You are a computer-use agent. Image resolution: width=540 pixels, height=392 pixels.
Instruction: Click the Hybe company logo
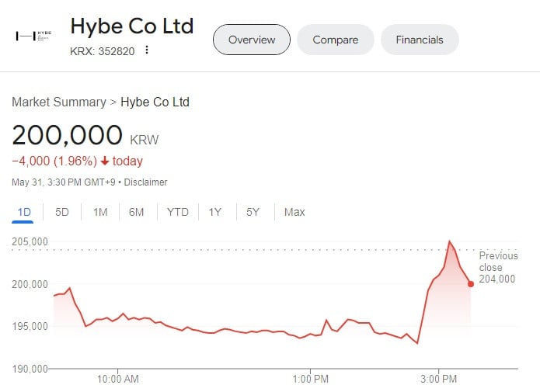[x=34, y=36]
